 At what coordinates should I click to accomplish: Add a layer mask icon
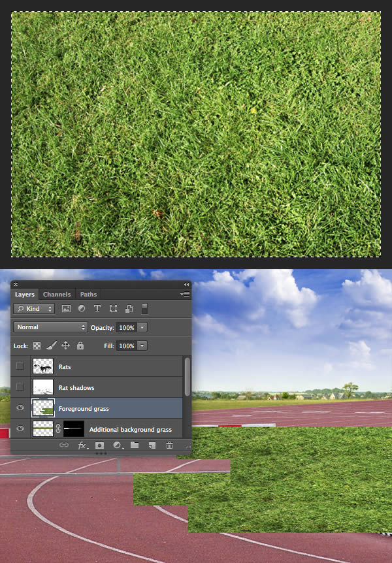point(99,445)
